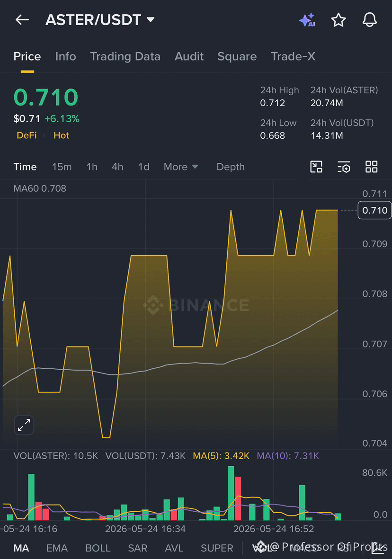Select the 4h chart interval
The image size is (392, 559).
[117, 167]
